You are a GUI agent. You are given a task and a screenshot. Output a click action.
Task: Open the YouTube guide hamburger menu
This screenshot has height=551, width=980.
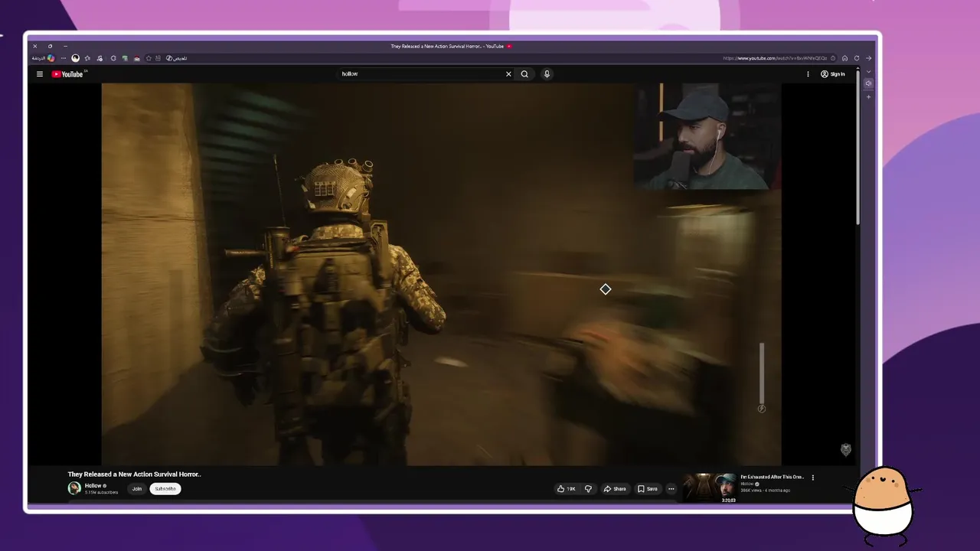(40, 74)
